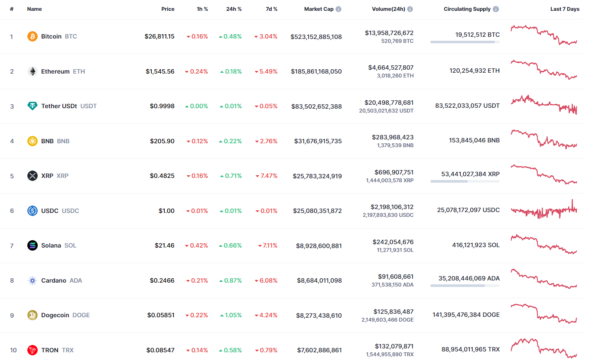
Task: Open the USDC coin page link
Action: click(x=50, y=211)
